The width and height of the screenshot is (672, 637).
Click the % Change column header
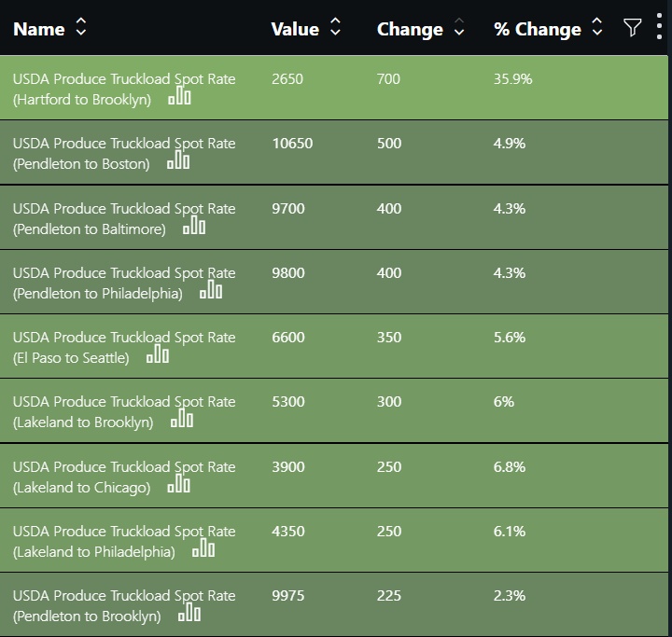tap(538, 29)
